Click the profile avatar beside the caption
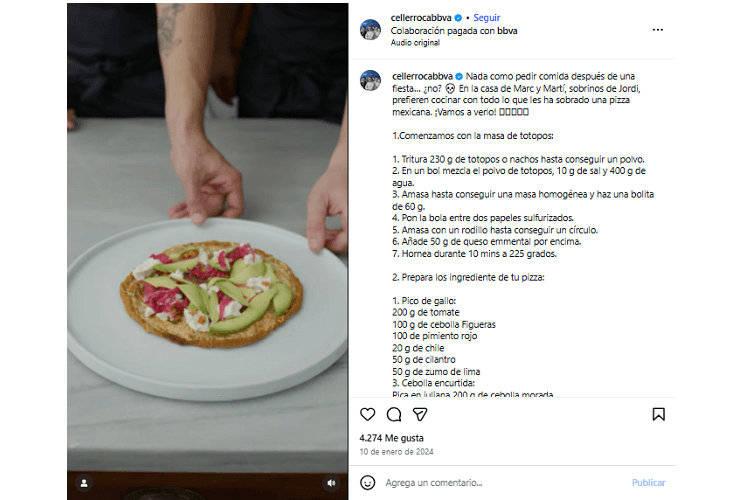750x500 pixels. [370, 80]
